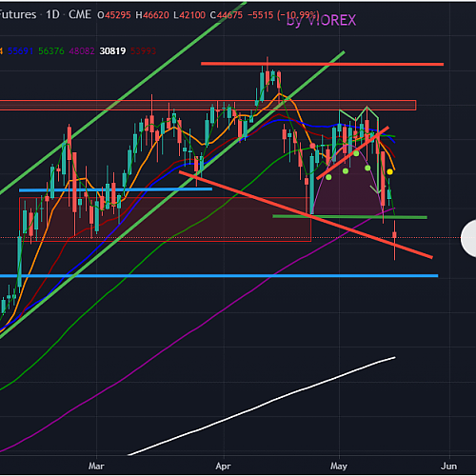Click the Apr label on time axis

pyautogui.click(x=223, y=466)
